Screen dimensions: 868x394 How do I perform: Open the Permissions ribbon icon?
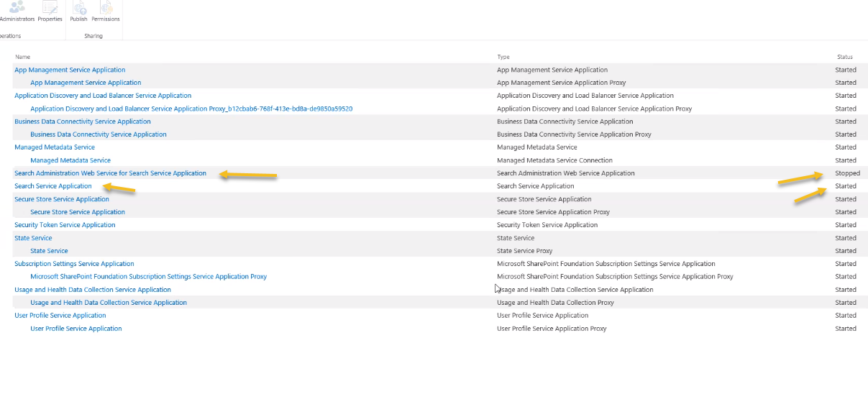pos(106,9)
